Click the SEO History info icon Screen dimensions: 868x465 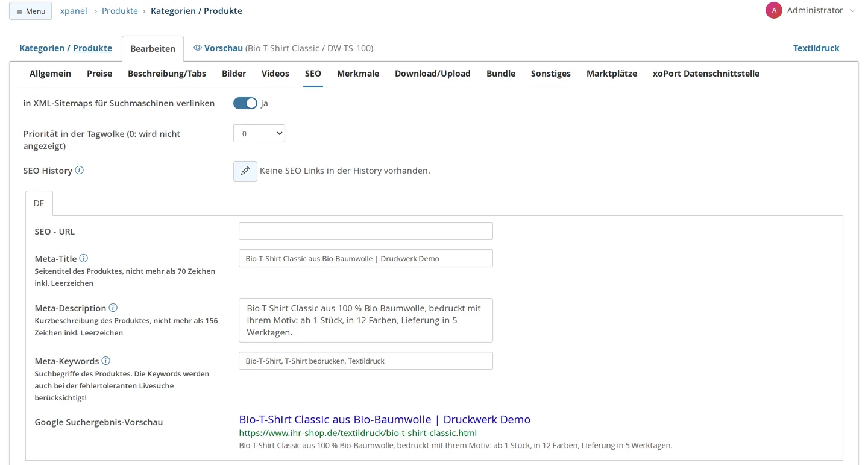point(80,170)
